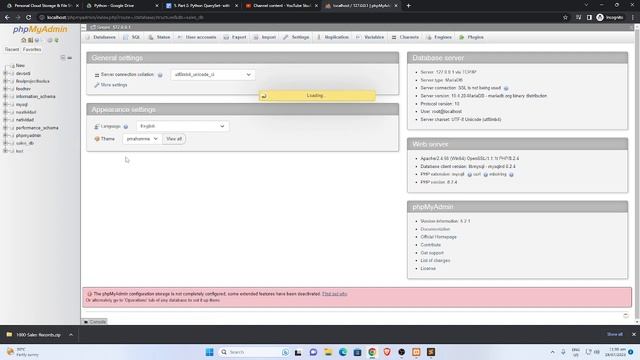
Task: Open the Databases tab
Action: click(101, 37)
